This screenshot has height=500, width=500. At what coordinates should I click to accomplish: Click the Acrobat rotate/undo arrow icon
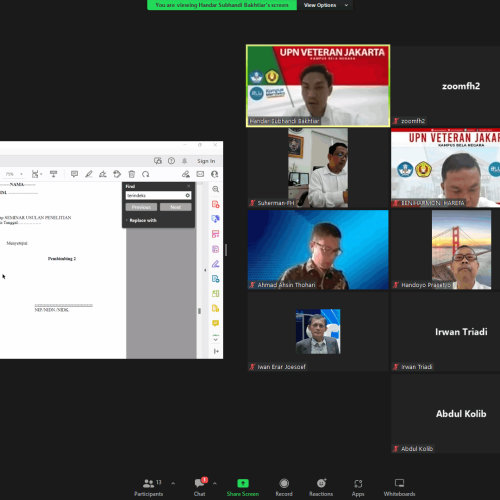point(146,174)
